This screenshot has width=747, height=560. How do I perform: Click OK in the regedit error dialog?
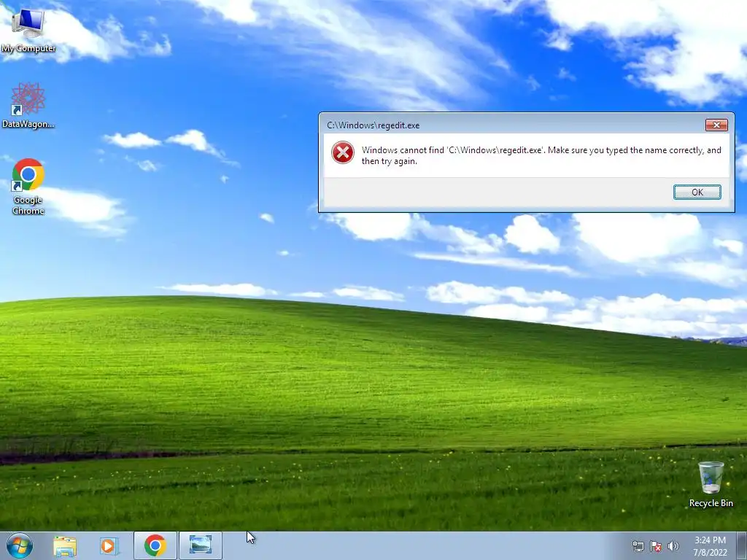click(x=697, y=192)
